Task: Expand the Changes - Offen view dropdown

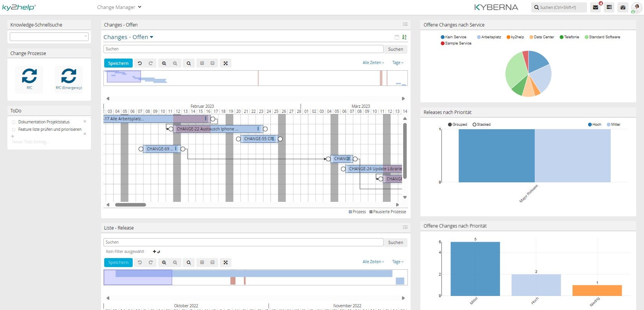Action: tap(128, 37)
